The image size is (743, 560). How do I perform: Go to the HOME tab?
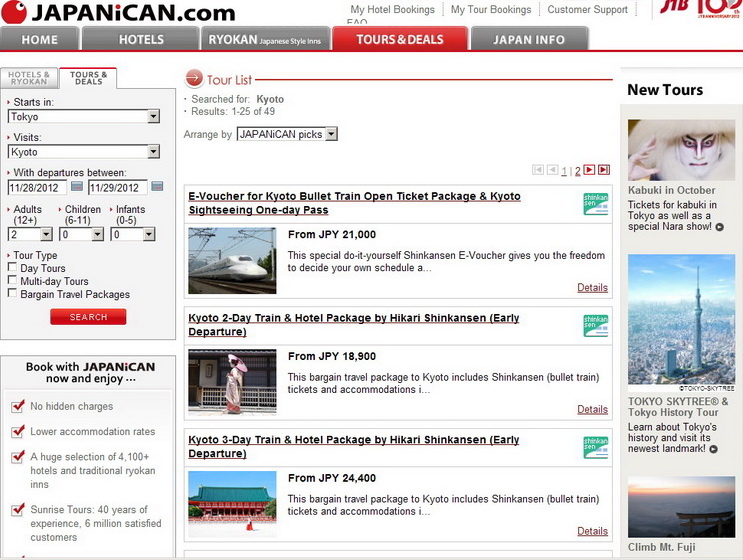pos(39,39)
